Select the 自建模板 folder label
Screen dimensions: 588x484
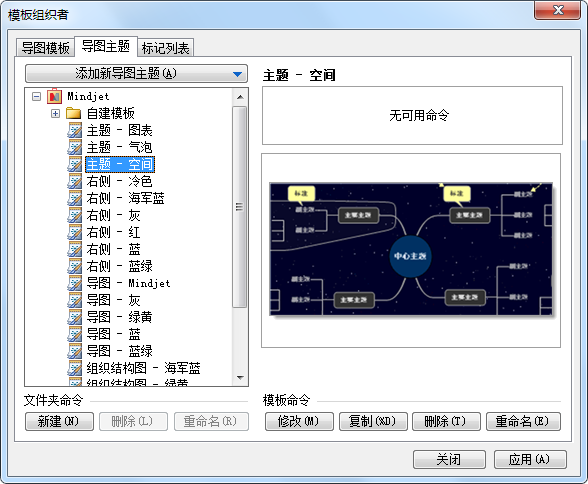111,113
